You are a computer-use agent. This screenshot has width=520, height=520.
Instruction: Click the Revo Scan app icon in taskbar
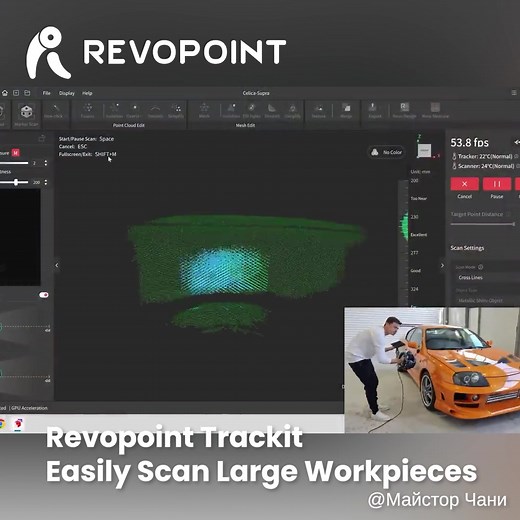(18, 424)
